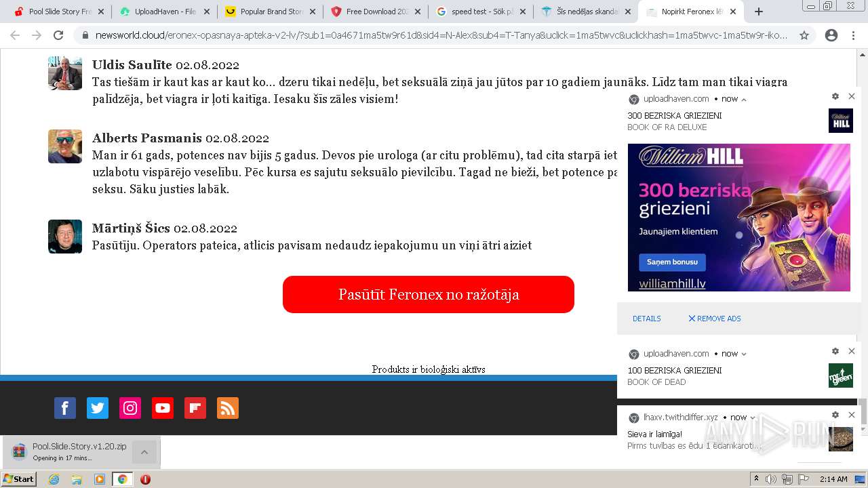Open the Opera icon in taskbar
The image size is (868, 488).
coord(145,479)
